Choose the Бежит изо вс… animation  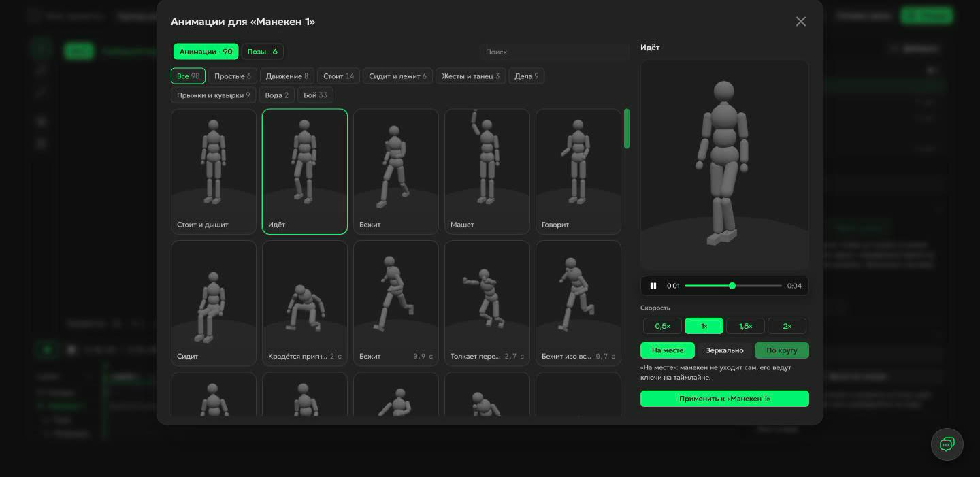pyautogui.click(x=578, y=303)
